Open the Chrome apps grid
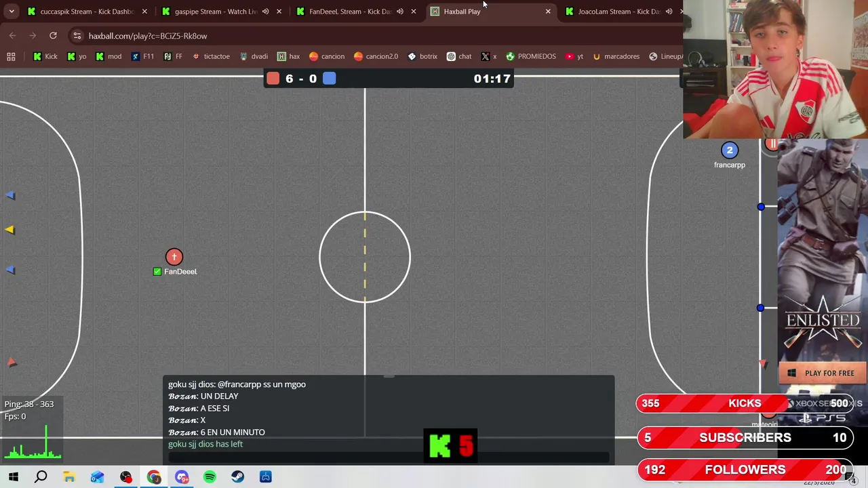 tap(11, 56)
